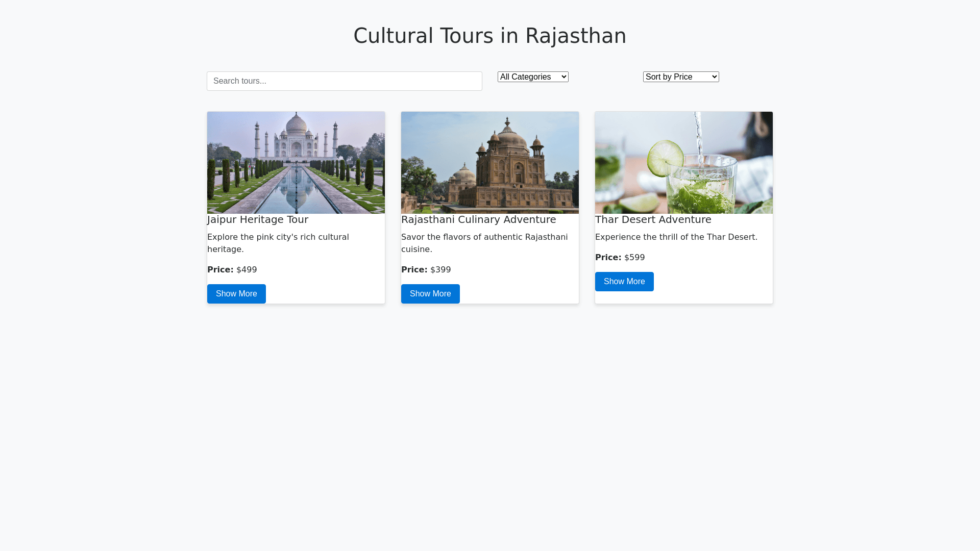Click the thrill of Thar Desert description
980x551 pixels.
676,237
